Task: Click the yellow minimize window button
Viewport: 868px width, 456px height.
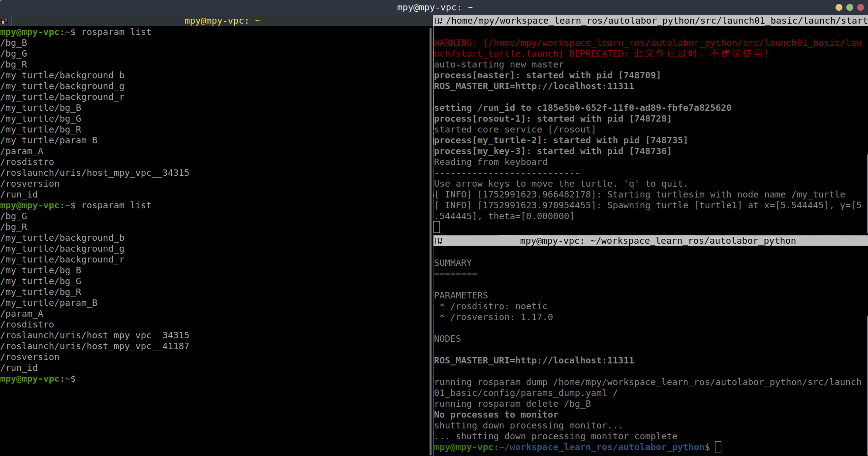Action: click(839, 7)
